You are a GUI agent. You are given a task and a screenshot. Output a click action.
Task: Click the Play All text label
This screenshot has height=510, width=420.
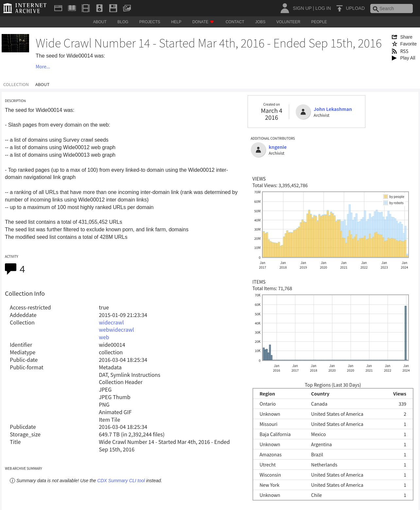pos(408,58)
